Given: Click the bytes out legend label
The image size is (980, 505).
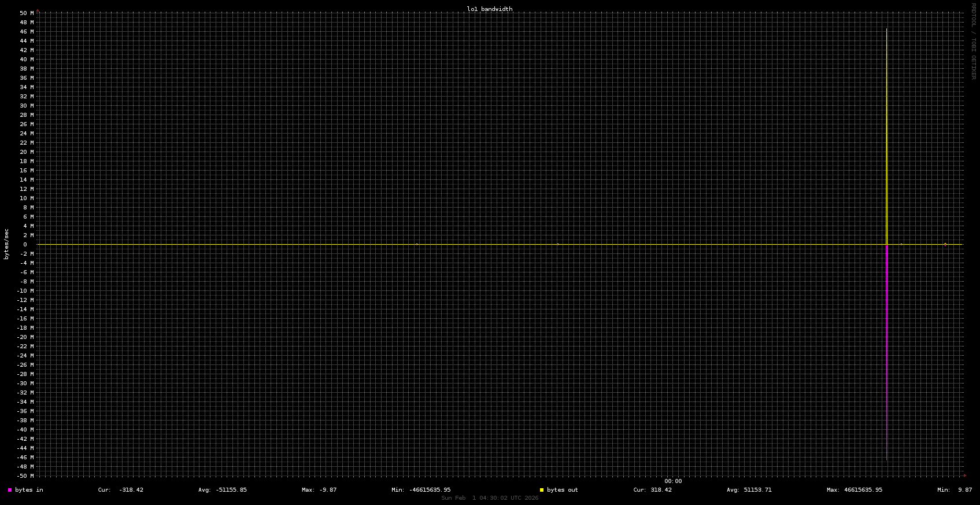Looking at the screenshot, I should (x=562, y=490).
